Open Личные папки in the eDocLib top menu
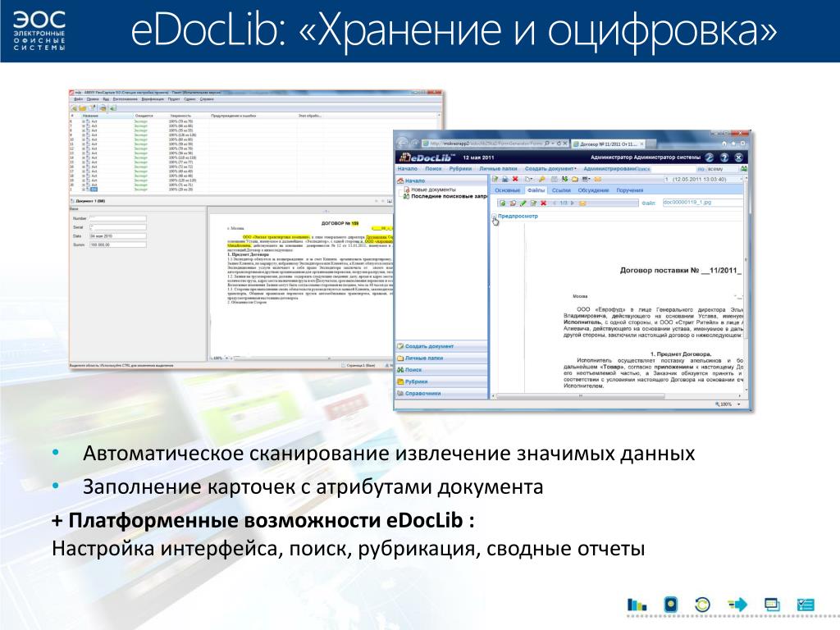The width and height of the screenshot is (840, 630). click(498, 169)
